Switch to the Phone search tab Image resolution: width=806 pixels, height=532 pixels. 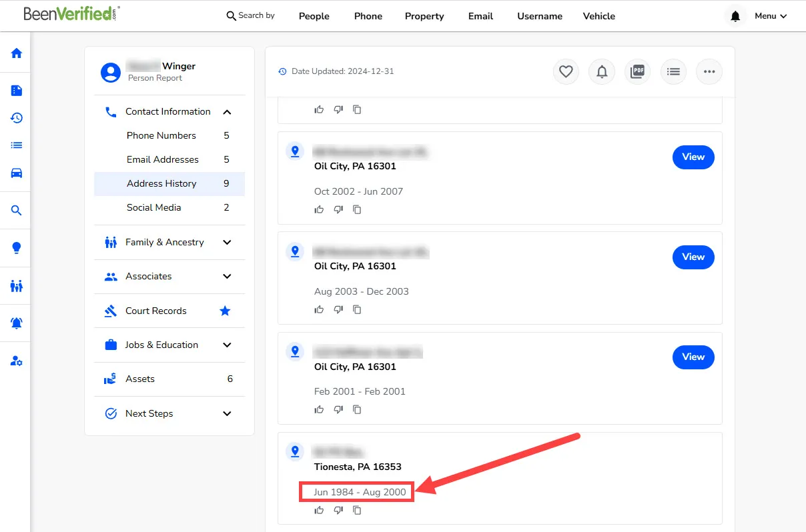[x=368, y=15]
